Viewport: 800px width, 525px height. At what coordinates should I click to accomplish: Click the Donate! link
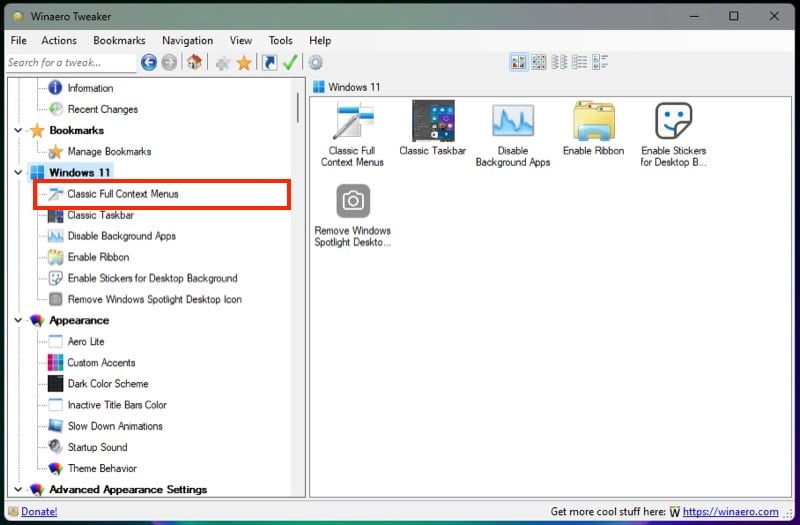point(39,511)
